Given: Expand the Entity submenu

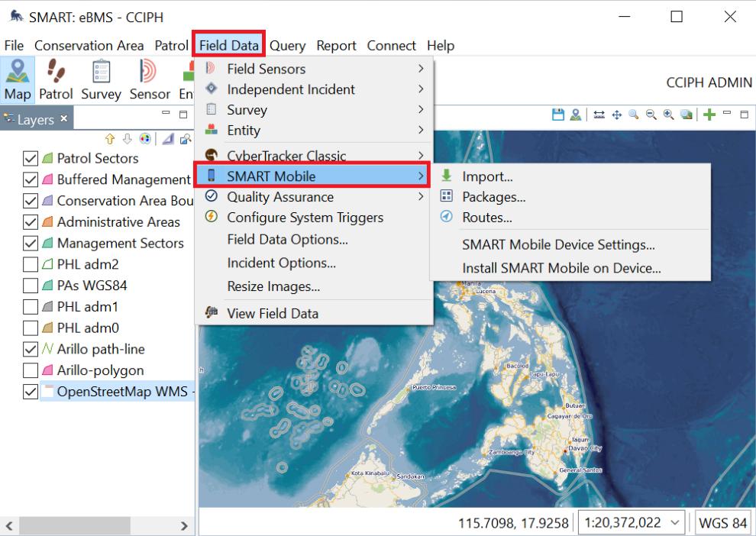Looking at the screenshot, I should pos(314,130).
